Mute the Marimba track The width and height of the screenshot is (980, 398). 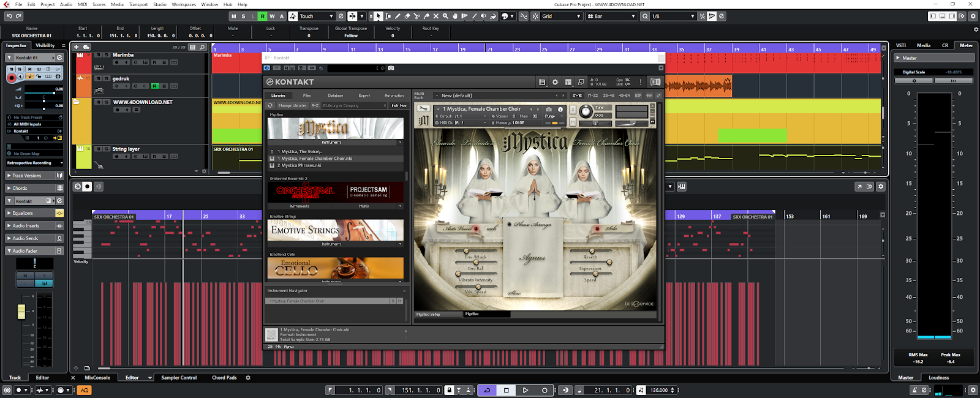[x=98, y=55]
